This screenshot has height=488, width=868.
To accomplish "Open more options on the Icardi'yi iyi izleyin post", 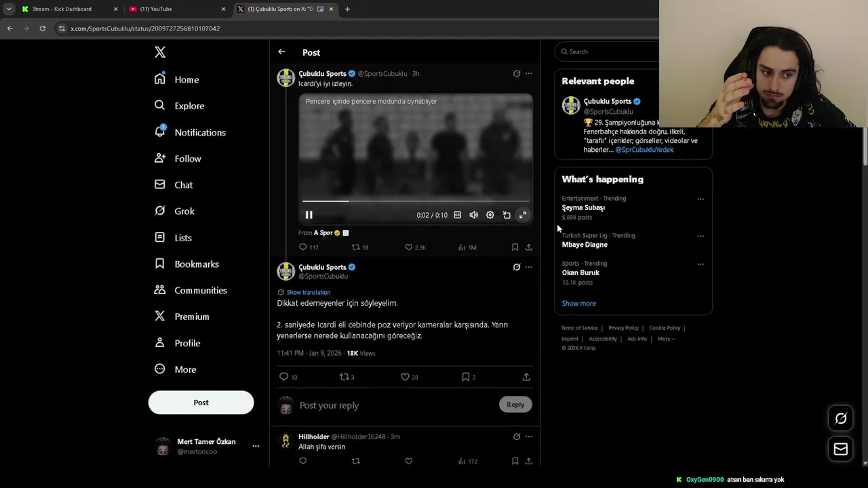I will (x=529, y=73).
